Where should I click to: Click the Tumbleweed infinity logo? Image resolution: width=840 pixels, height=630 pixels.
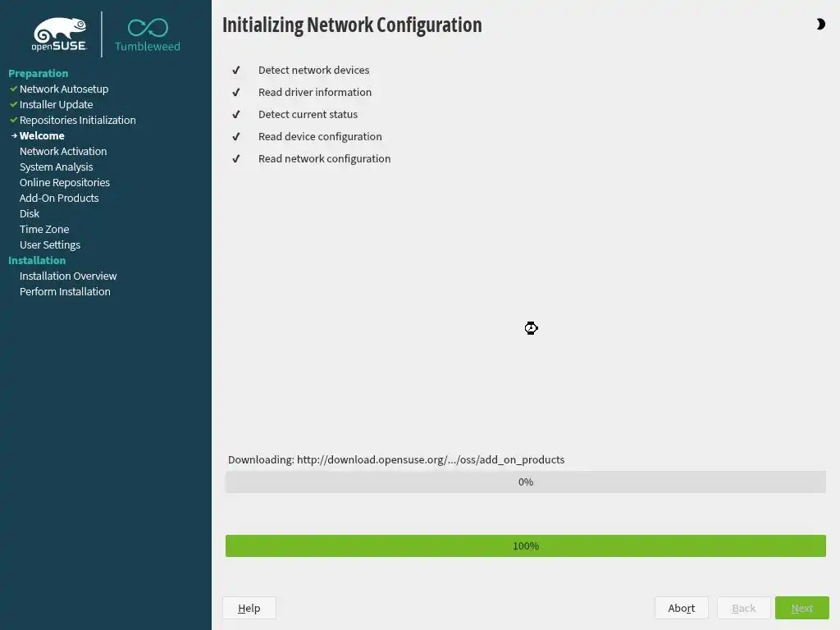pyautogui.click(x=148, y=34)
